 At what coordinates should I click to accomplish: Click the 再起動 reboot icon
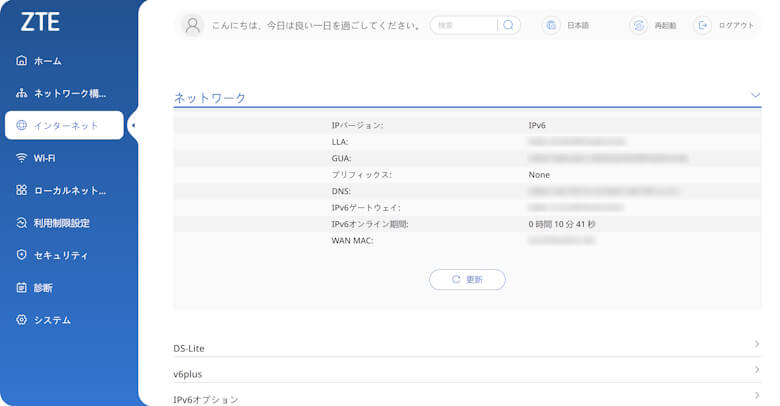click(x=638, y=25)
